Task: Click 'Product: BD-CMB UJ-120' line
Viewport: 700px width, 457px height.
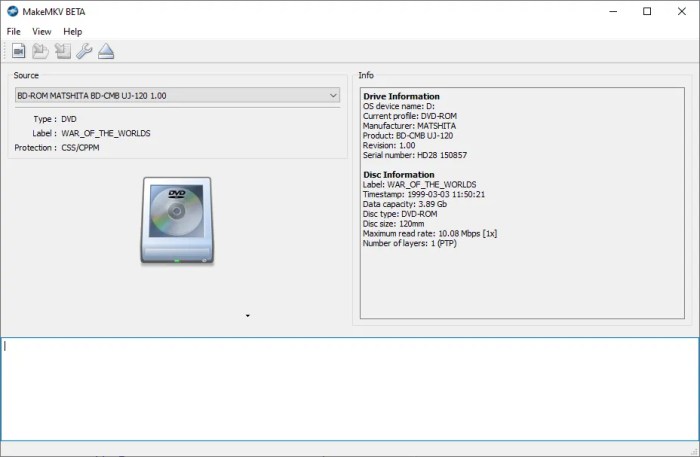Action: [408, 136]
